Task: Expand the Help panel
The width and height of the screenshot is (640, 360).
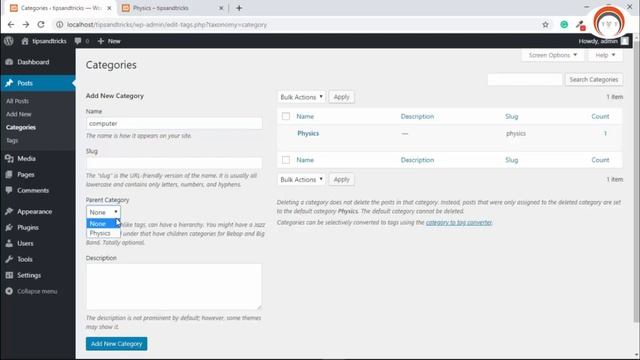Action: click(x=605, y=55)
